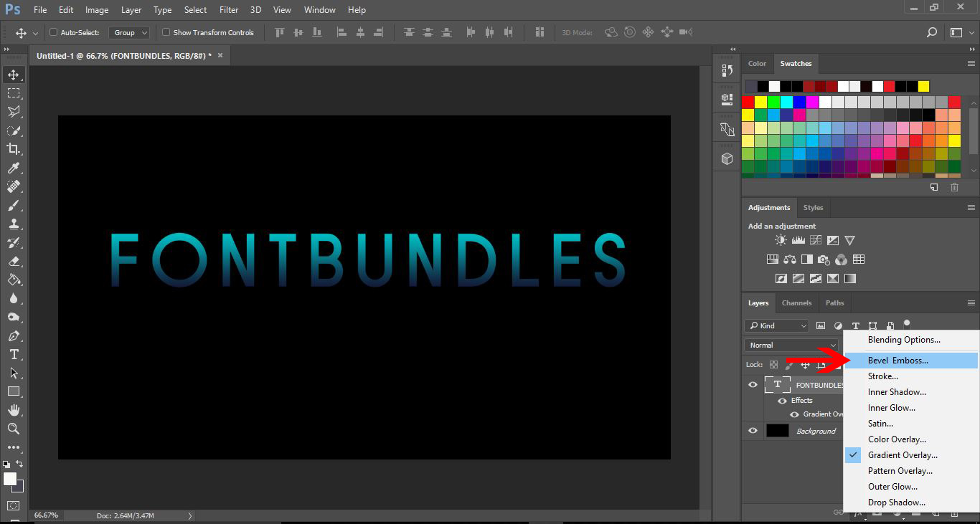Select the Background layer thumbnail
980x524 pixels.
777,431
